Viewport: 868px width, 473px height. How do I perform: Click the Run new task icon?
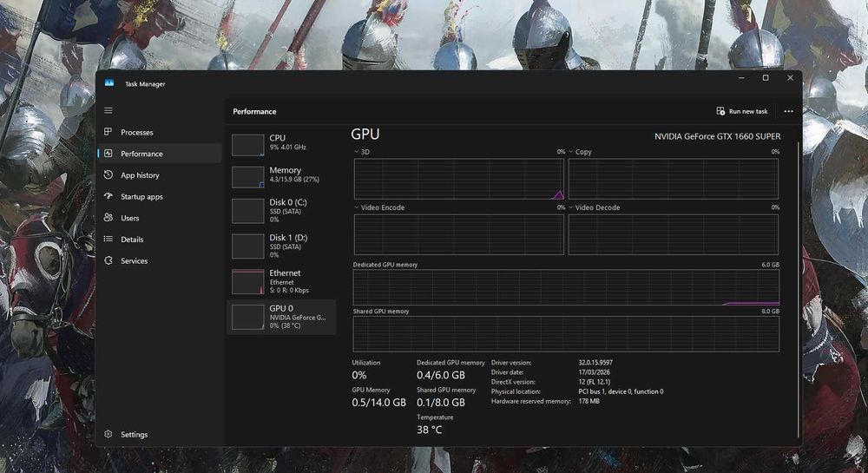[720, 111]
